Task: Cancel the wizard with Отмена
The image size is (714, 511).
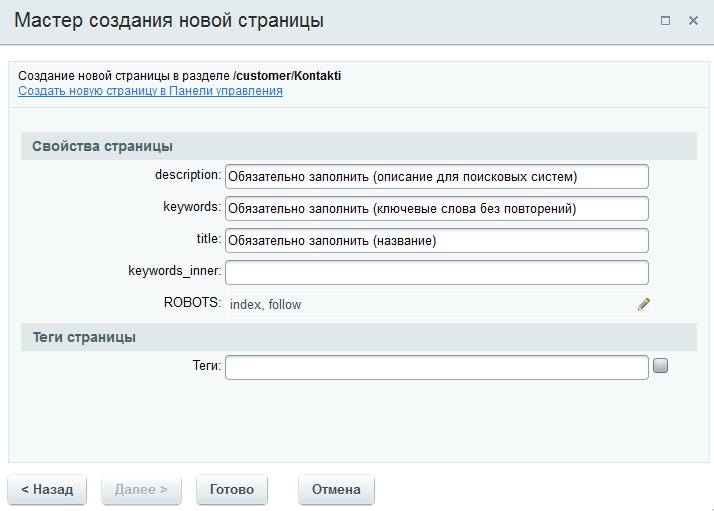Action: 336,490
